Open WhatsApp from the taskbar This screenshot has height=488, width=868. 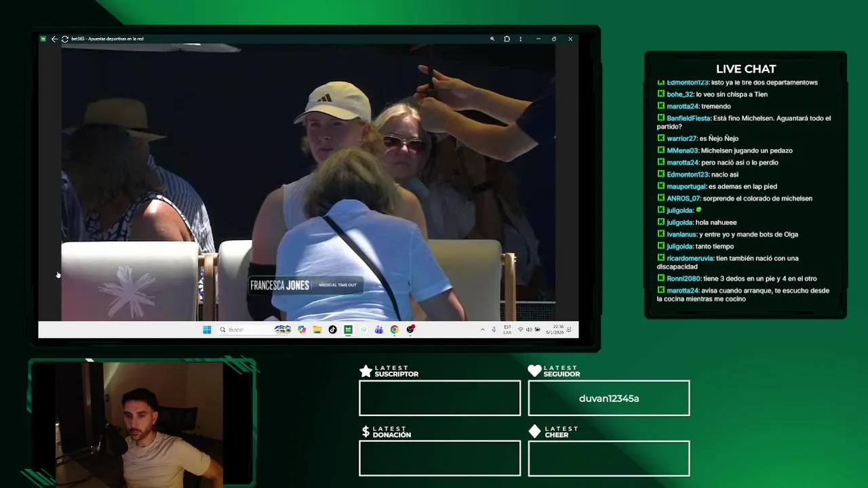363,329
